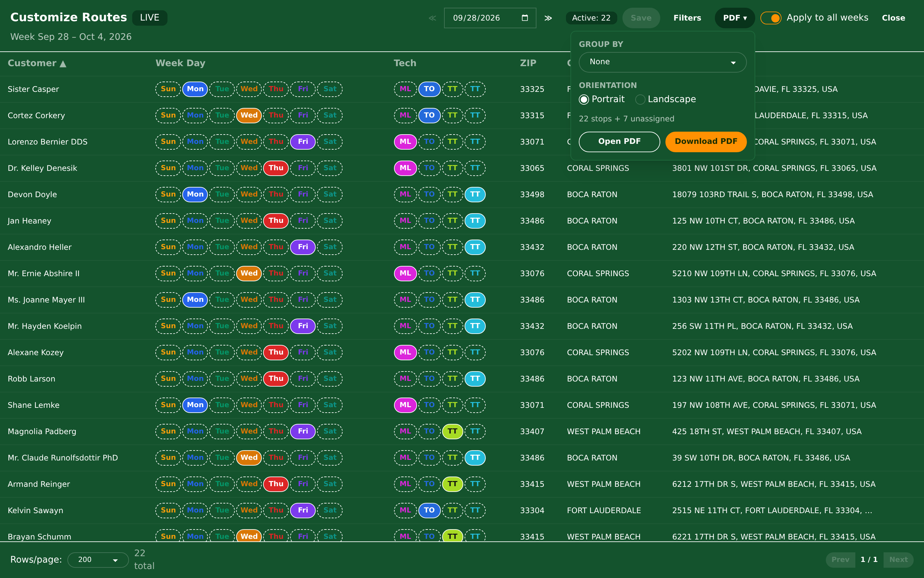Viewport: 924px width, 578px height.
Task: Go to next week with double-right arrow
Action: pyautogui.click(x=548, y=18)
